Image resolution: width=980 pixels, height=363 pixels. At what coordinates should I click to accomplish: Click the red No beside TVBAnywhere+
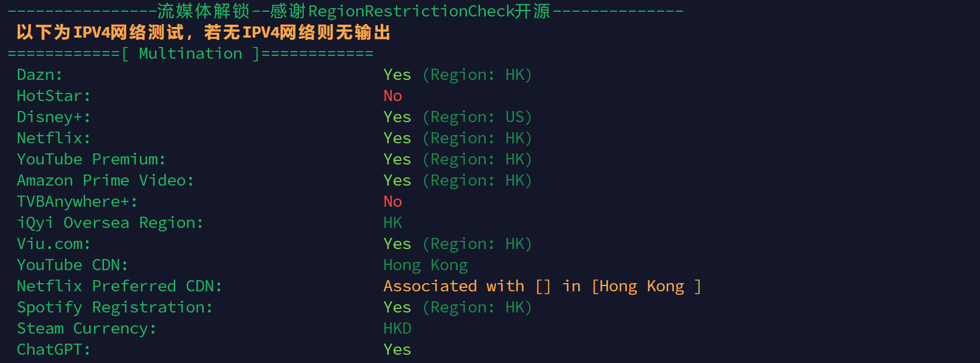(x=392, y=202)
